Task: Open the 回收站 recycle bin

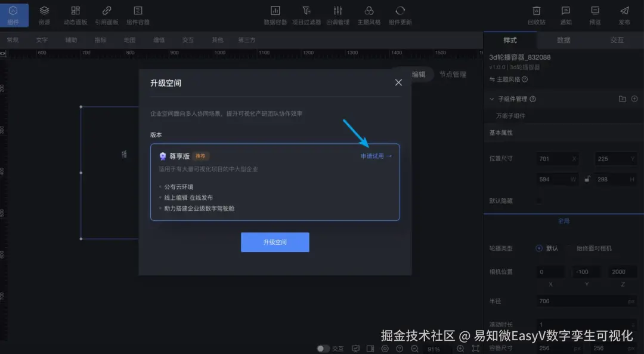Action: tap(537, 15)
